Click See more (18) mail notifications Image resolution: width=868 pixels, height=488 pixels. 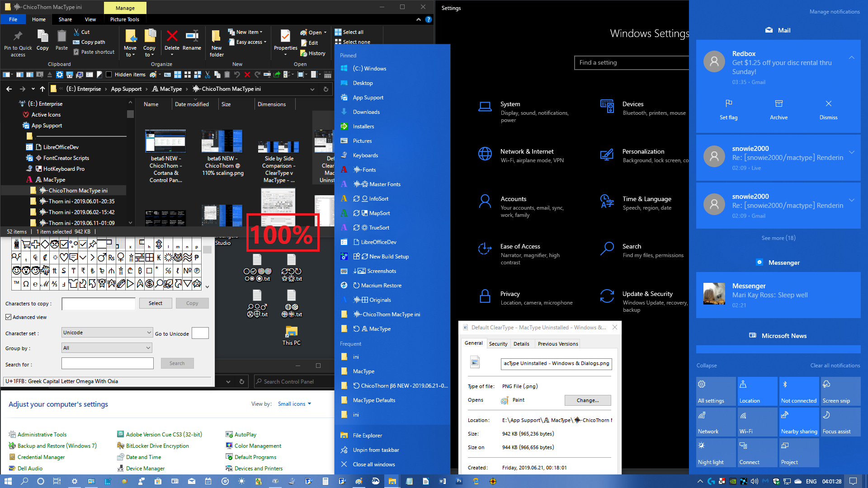(x=778, y=238)
